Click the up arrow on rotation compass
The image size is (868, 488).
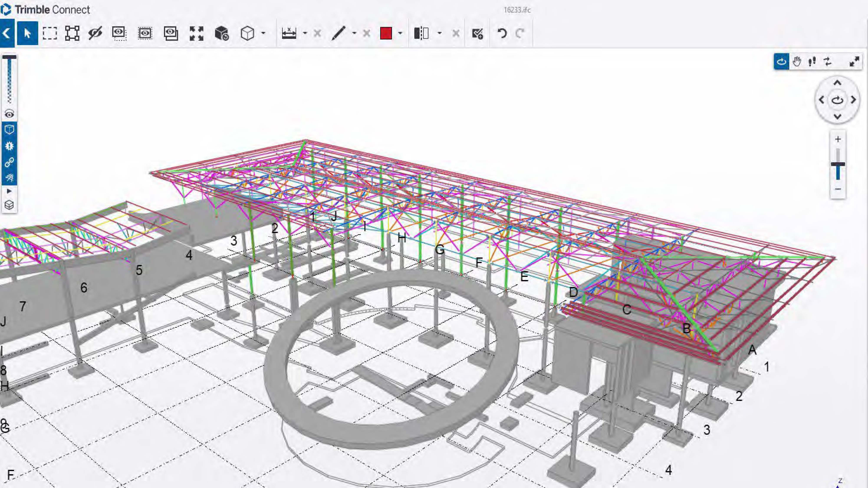click(x=837, y=83)
